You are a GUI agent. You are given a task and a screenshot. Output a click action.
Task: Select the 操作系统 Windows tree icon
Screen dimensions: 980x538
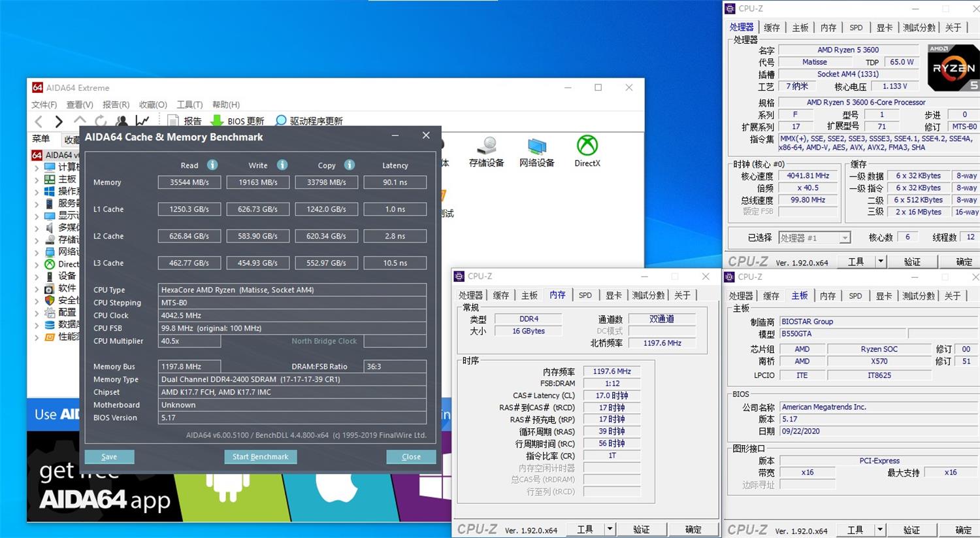pyautogui.click(x=50, y=191)
